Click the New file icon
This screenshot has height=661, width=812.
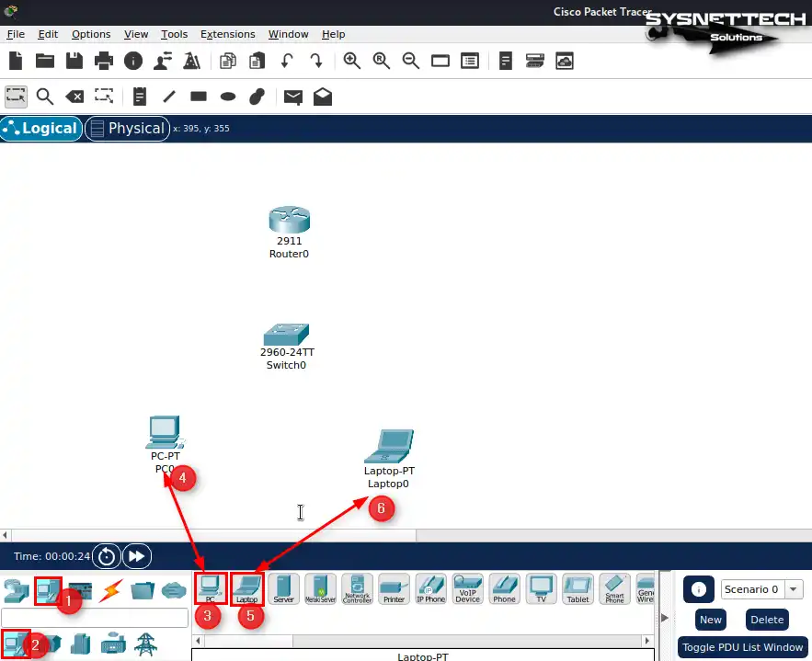16,61
